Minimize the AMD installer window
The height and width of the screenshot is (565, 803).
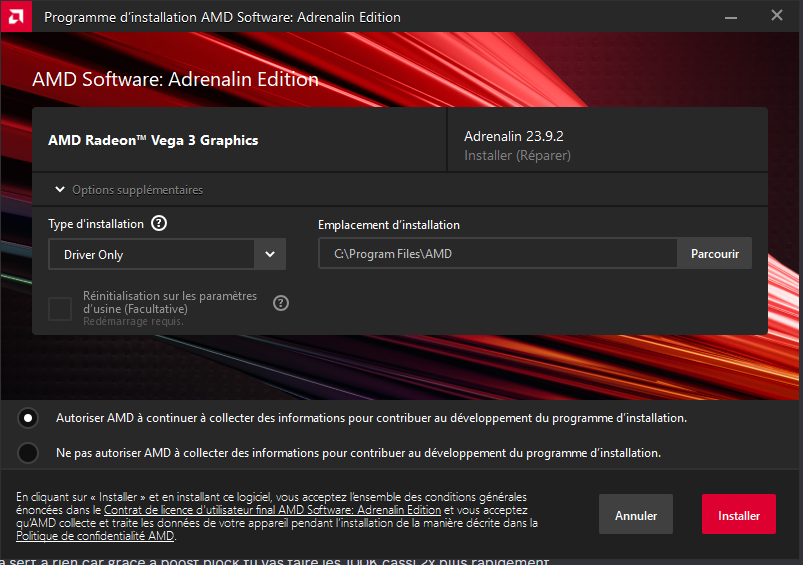(x=731, y=17)
